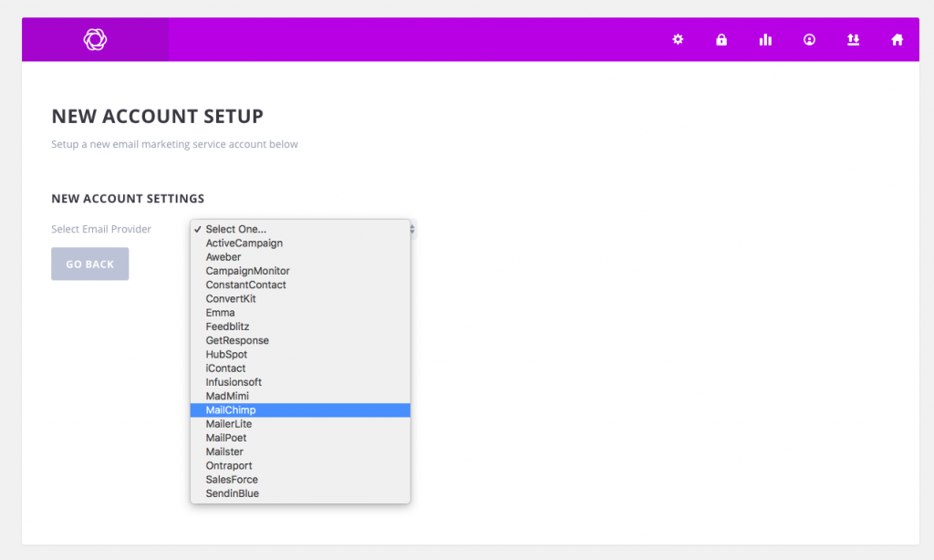
Task: Click 'NEW ACCOUNT SETUP' heading
Action: pyautogui.click(x=157, y=116)
